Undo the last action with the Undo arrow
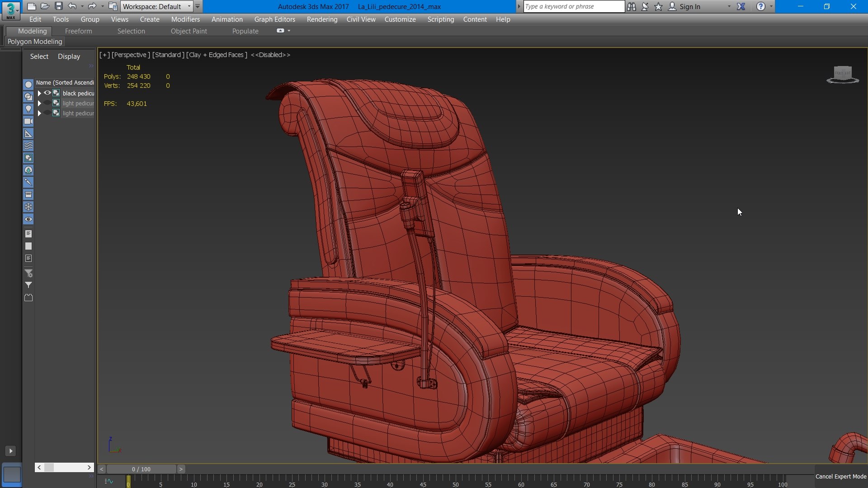This screenshot has width=868, height=488. (72, 6)
